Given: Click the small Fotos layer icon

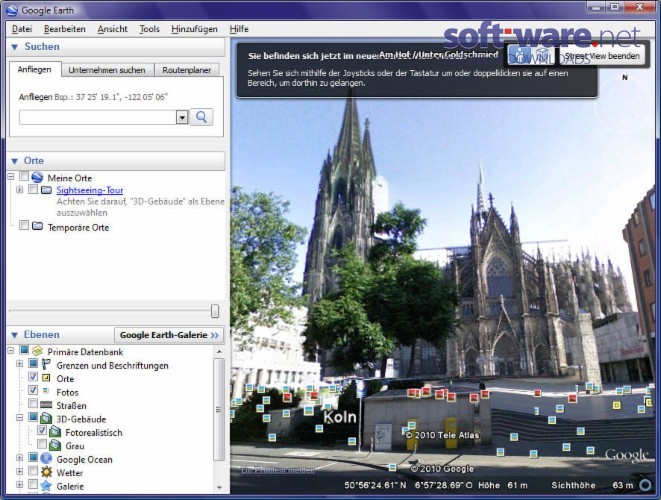Looking at the screenshot, I should tap(46, 391).
